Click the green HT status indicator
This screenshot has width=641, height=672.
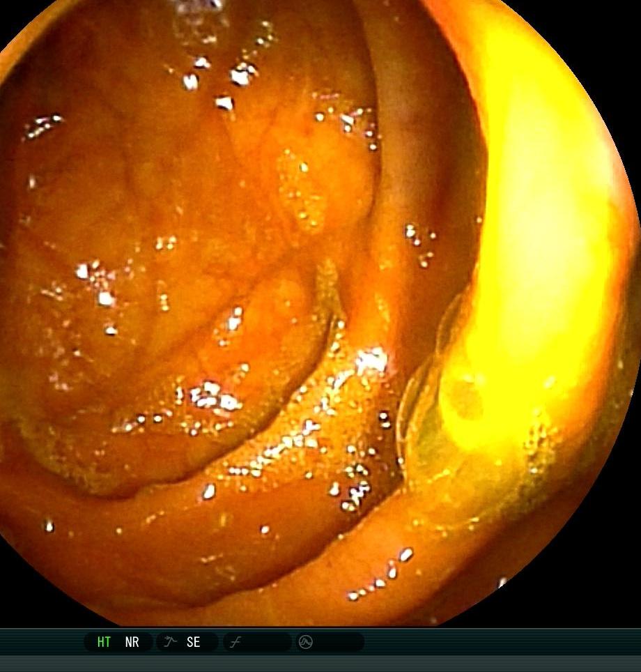coord(104,642)
